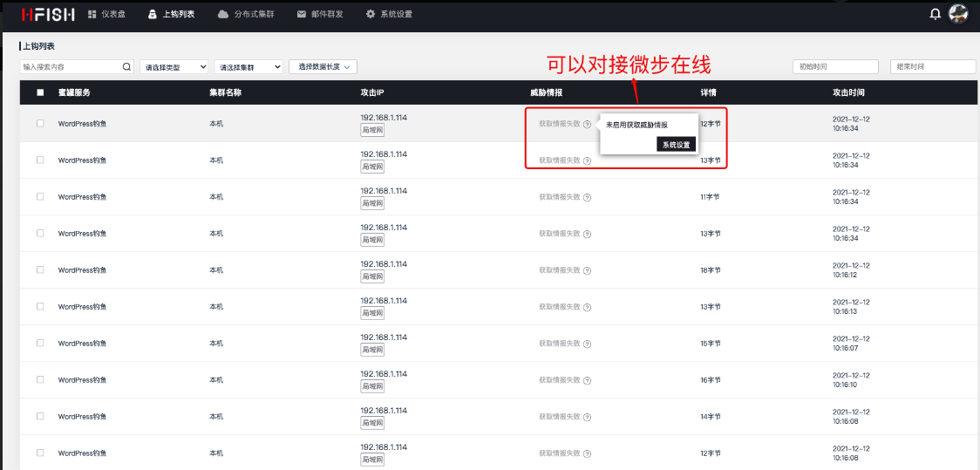980x470 pixels.
Task: Check the row timed 10:16:13
Action: click(x=40, y=306)
